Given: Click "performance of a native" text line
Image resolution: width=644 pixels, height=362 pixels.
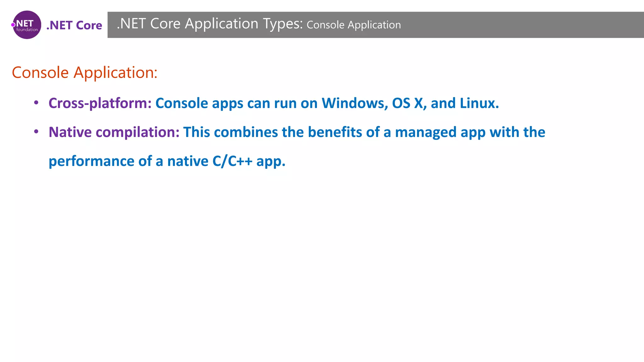Looking at the screenshot, I should coord(128,161).
